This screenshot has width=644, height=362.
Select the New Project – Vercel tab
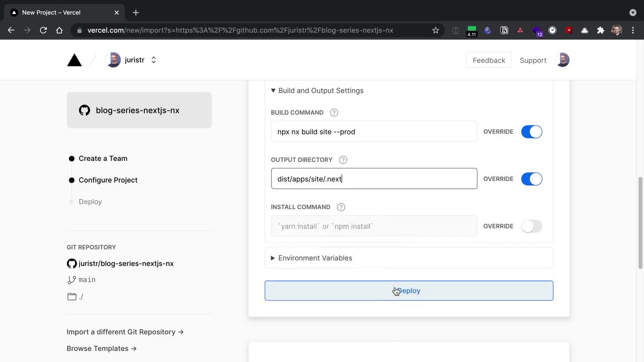(64, 12)
